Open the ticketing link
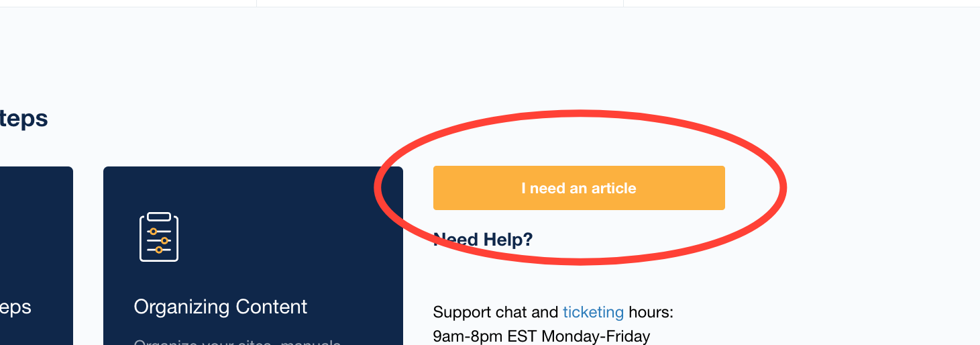 click(x=593, y=312)
